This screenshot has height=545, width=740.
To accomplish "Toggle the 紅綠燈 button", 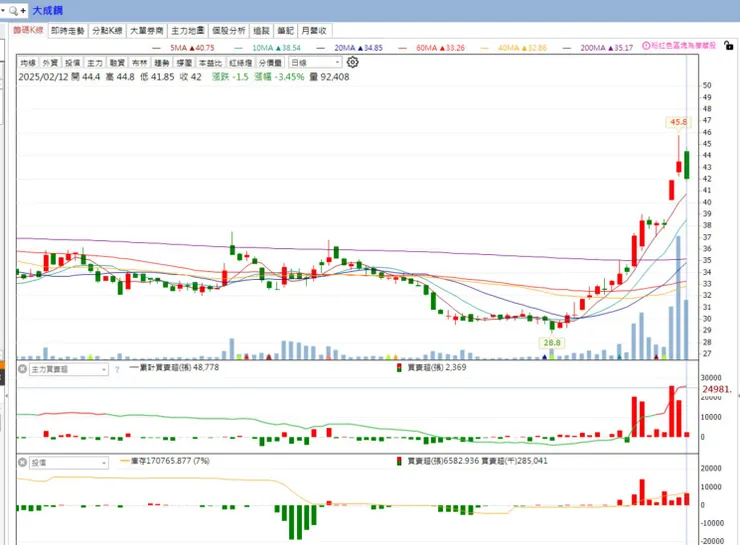I will (240, 63).
